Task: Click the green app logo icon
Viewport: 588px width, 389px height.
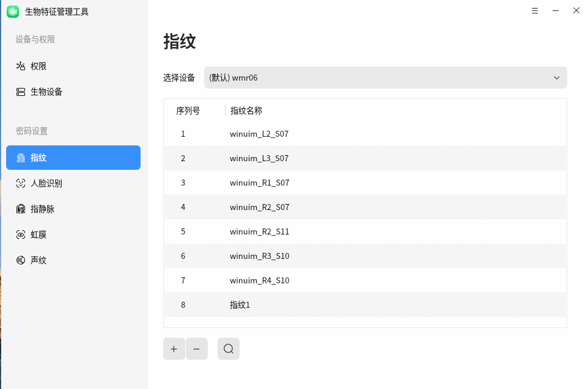Action: pyautogui.click(x=13, y=12)
